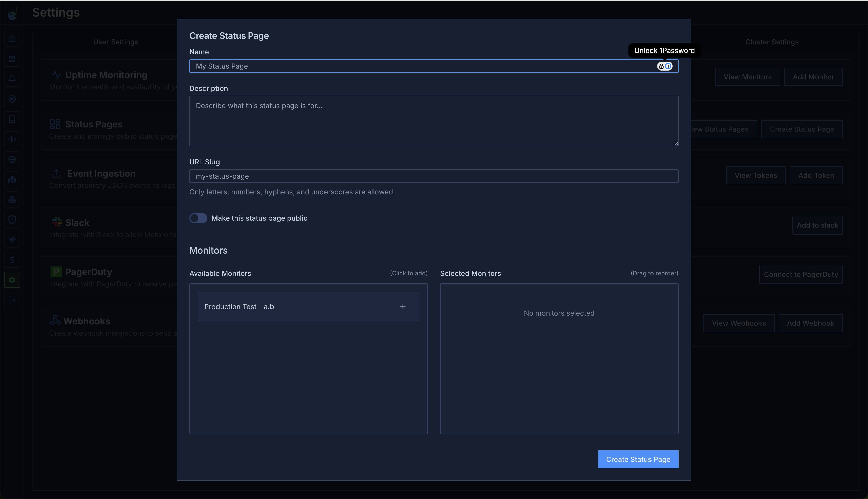Click the blue Create Status Page button
Viewport: 868px width, 499px height.
click(x=638, y=459)
